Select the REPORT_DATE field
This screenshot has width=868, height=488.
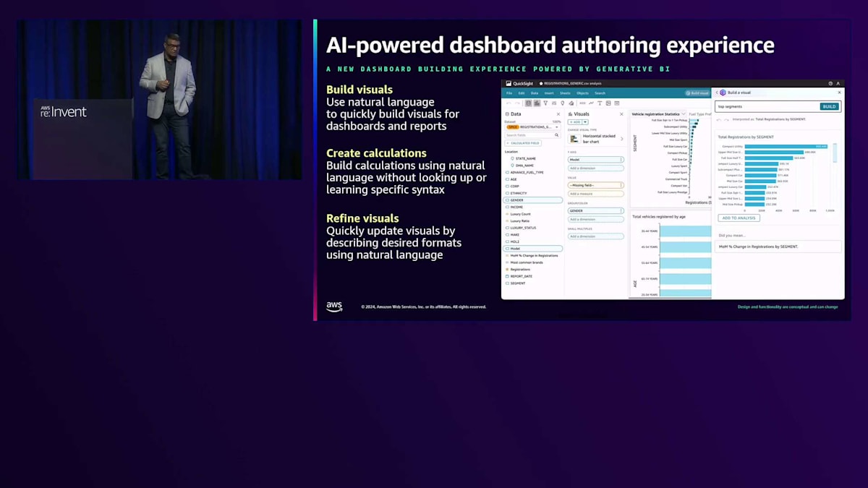pos(522,276)
